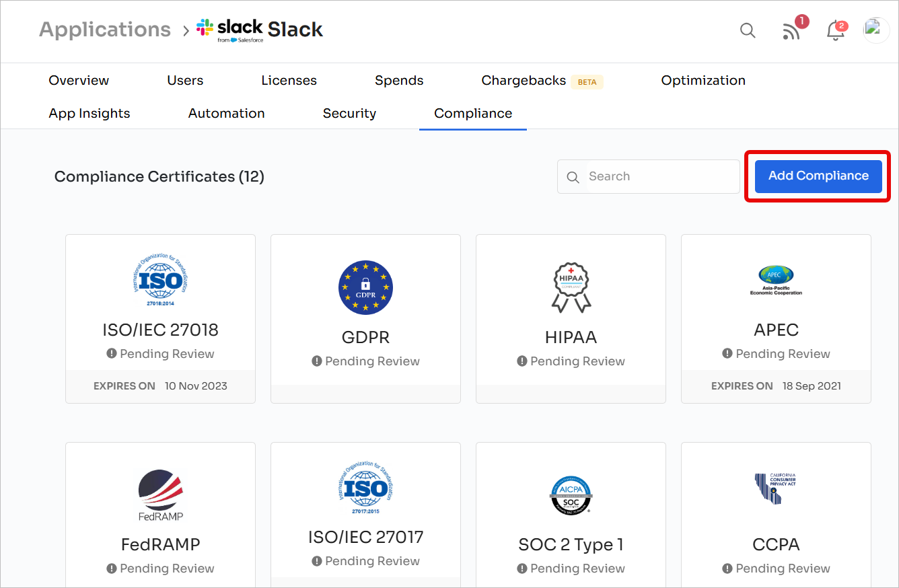This screenshot has width=899, height=588.
Task: Go to the Chargebacks tab
Action: coord(524,80)
